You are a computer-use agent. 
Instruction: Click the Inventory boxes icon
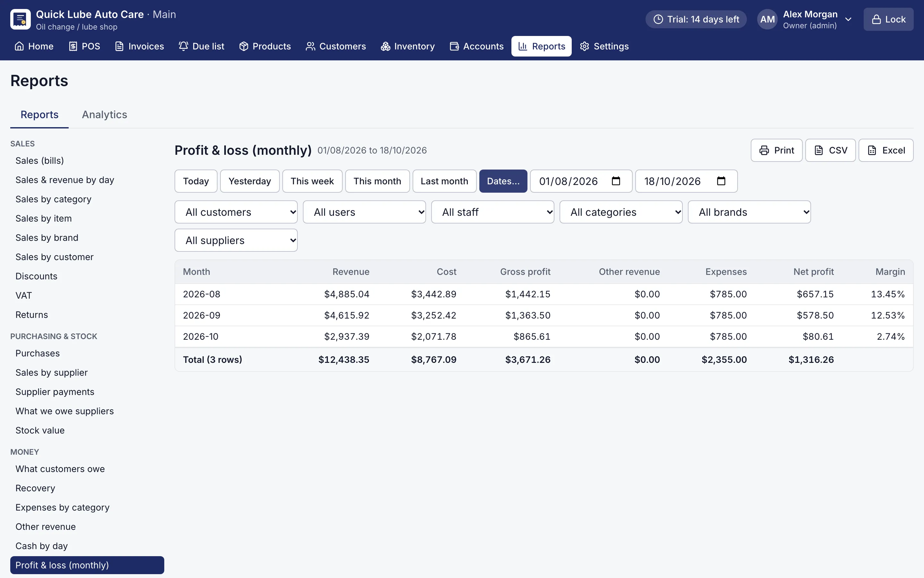click(x=385, y=46)
